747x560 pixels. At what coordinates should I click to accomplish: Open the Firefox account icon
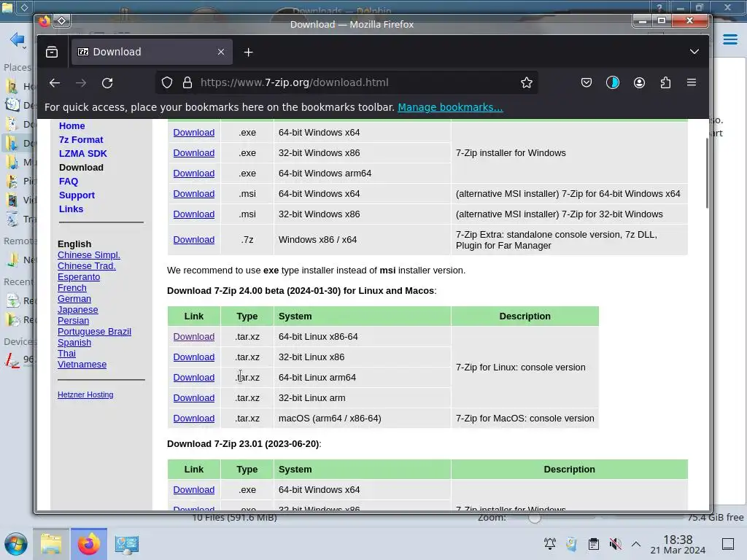(639, 83)
